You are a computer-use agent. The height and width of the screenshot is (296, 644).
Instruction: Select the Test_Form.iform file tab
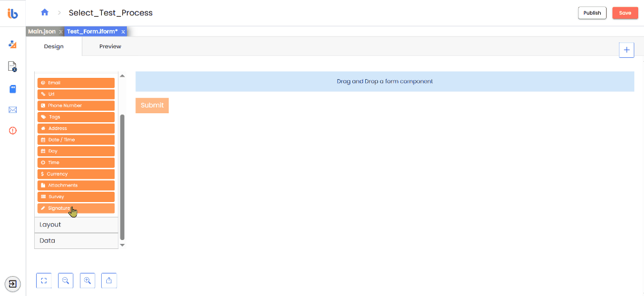[92, 31]
